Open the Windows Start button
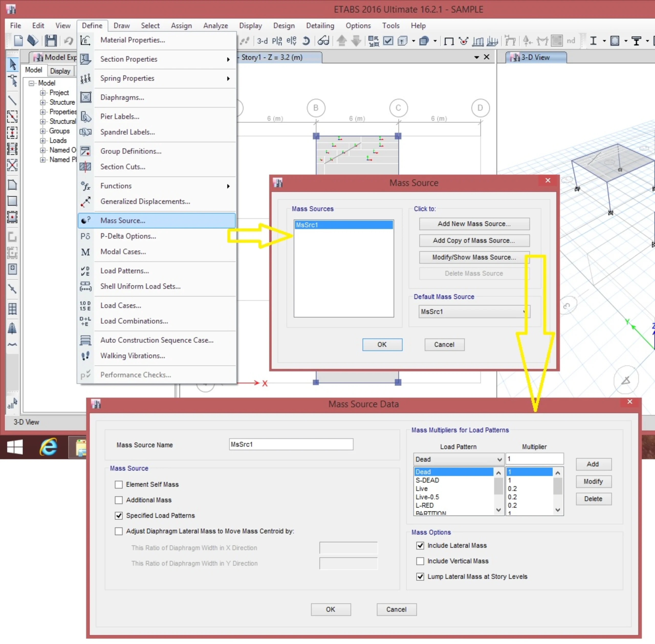Image resolution: width=655 pixels, height=644 pixels. [15, 447]
